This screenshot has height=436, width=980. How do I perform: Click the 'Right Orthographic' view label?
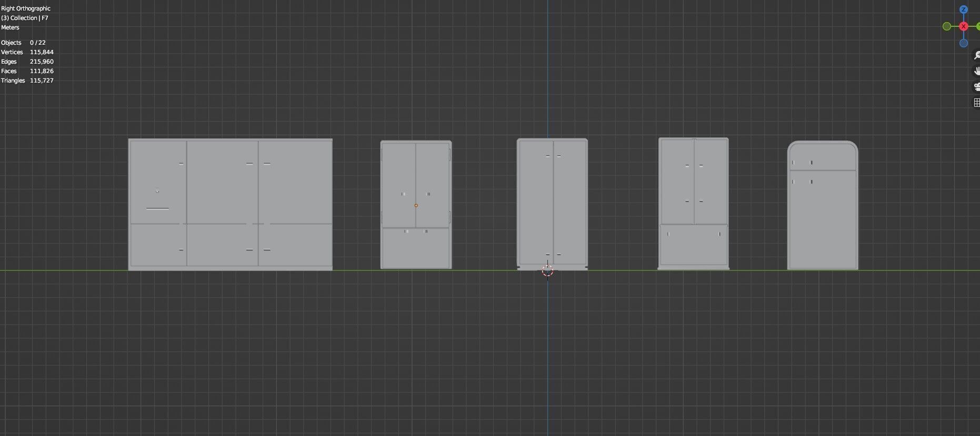point(26,8)
